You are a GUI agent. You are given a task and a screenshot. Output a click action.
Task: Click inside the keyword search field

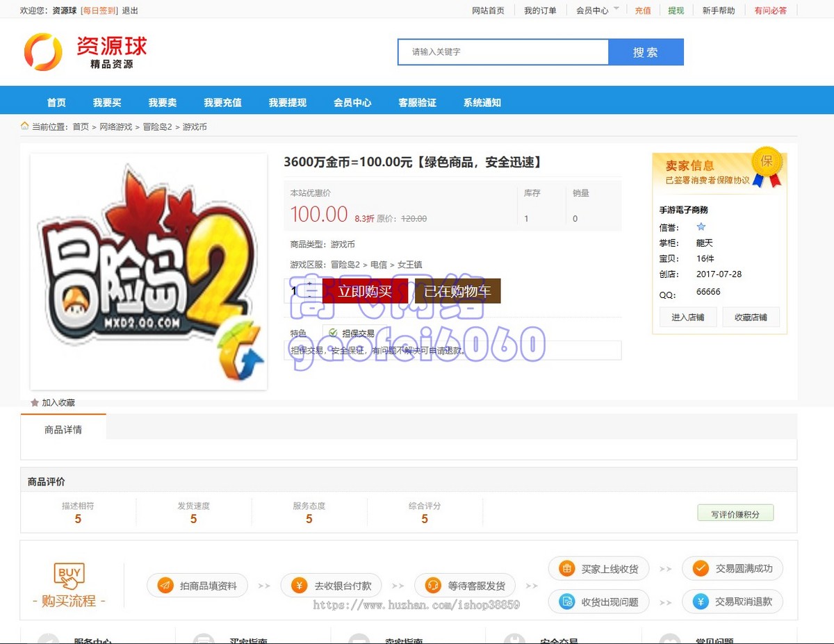coord(503,52)
